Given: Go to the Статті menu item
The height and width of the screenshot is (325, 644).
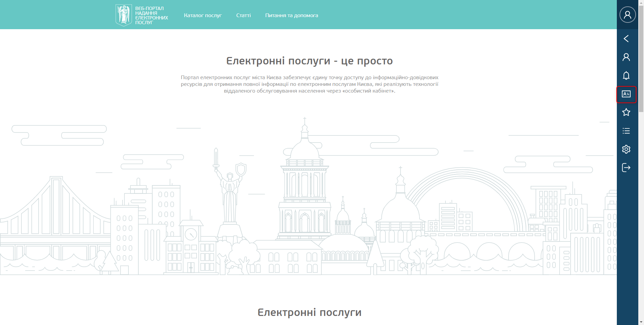Looking at the screenshot, I should click(x=243, y=15).
